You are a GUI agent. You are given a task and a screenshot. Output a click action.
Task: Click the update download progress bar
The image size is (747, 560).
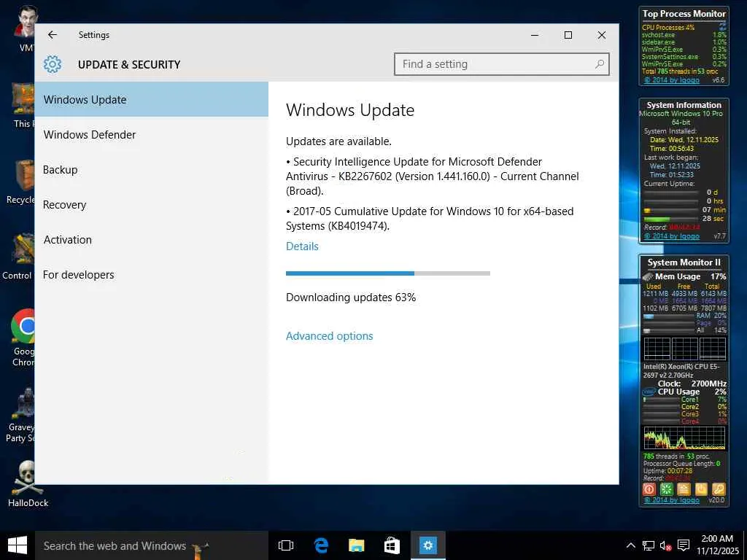click(388, 273)
